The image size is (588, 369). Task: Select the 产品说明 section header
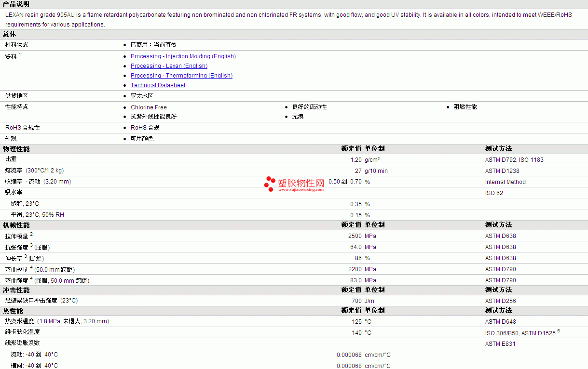16,4
